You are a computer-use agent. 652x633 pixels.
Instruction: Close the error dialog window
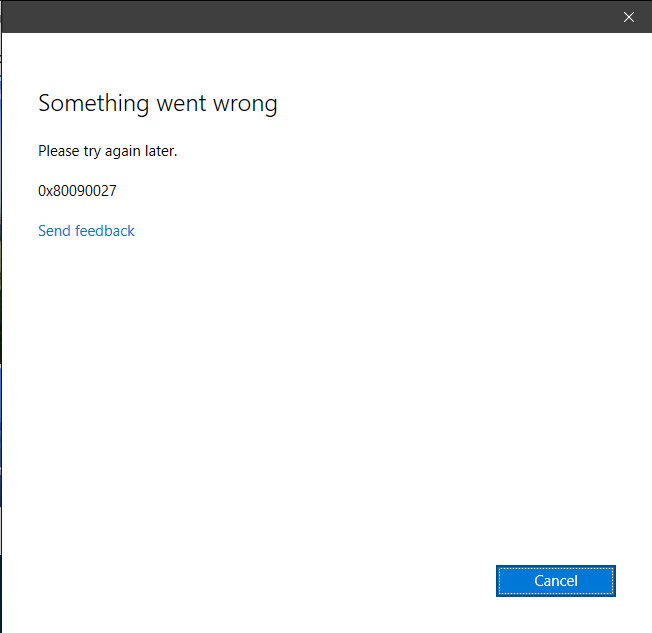click(629, 17)
